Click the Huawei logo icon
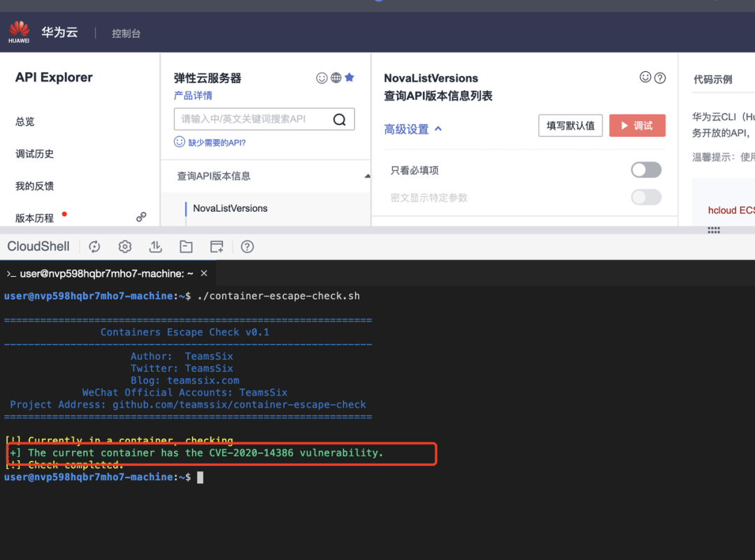The width and height of the screenshot is (755, 560). pyautogui.click(x=19, y=31)
